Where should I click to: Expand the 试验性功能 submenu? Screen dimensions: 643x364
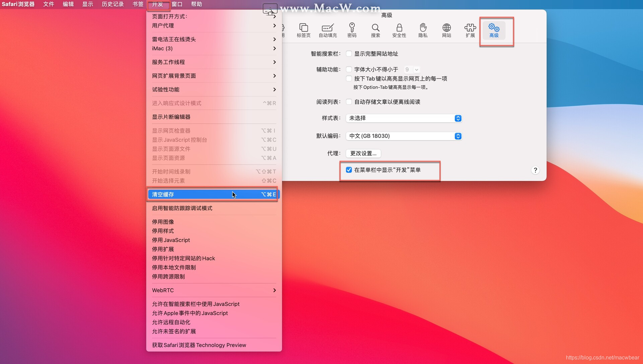click(214, 90)
